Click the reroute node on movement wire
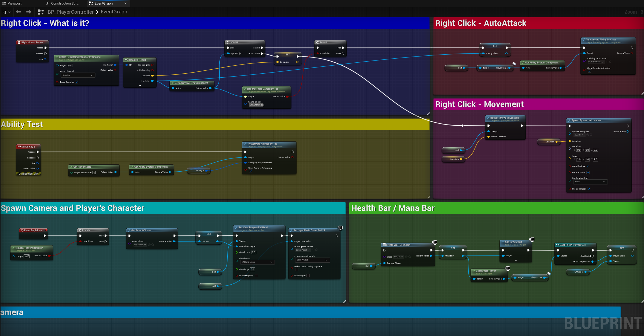The width and height of the screenshot is (644, 336). coord(462,126)
